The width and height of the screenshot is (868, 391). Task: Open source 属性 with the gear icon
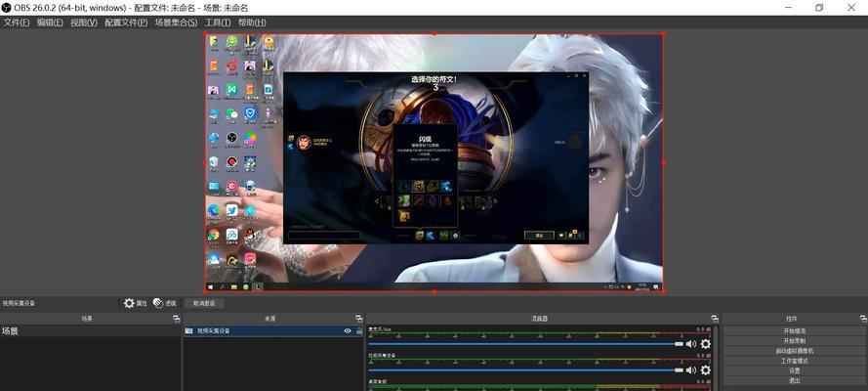(136, 303)
